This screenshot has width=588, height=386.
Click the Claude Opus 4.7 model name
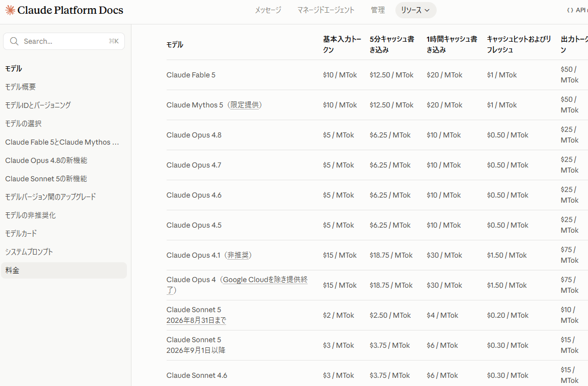pos(194,165)
